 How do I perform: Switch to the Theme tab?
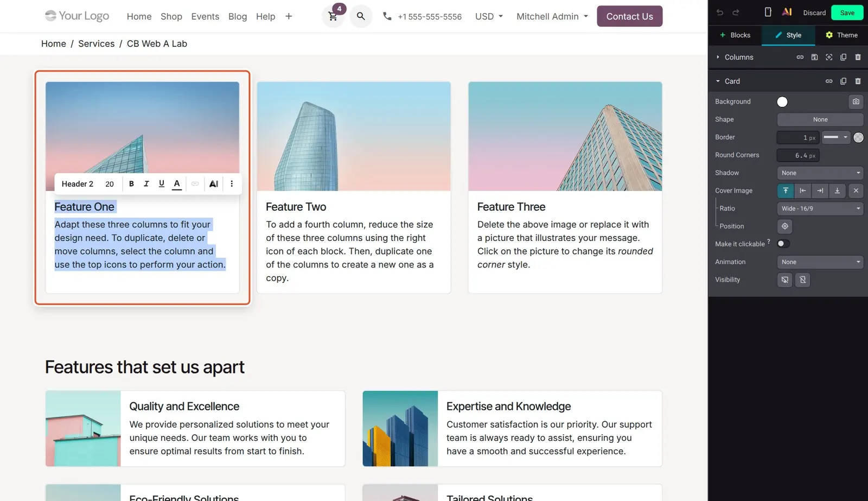click(841, 35)
